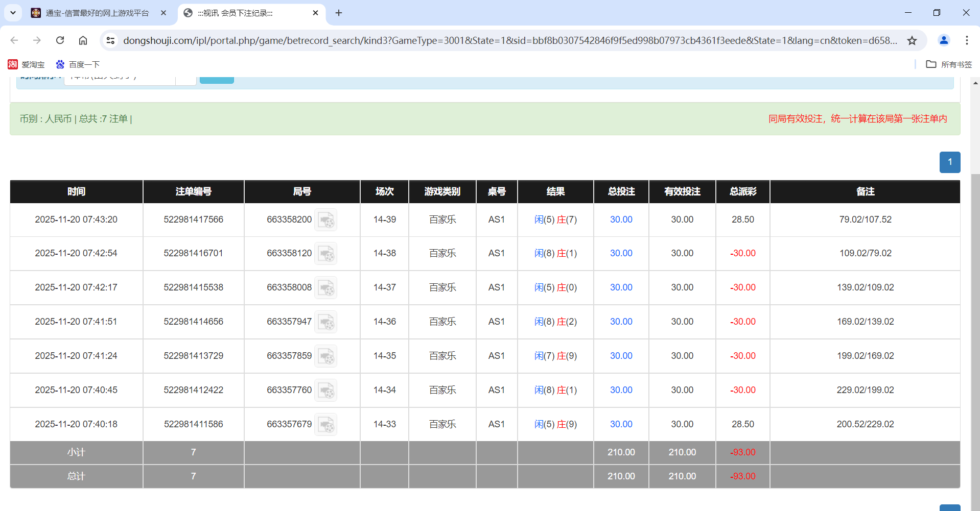Viewport: 980px width, 511px height.
Task: Click pagination button 1
Action: 949,162
